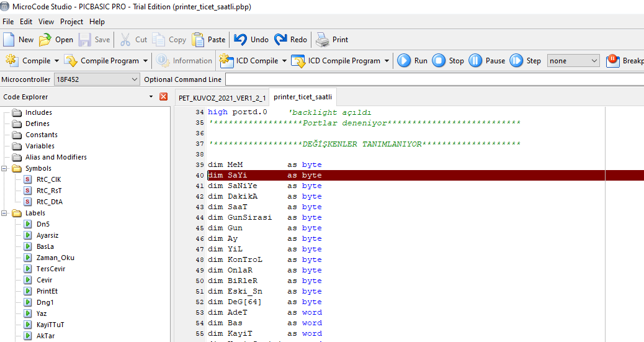Select Alias and Modifiers folder
Screen dimensions: 644x342
point(56,157)
